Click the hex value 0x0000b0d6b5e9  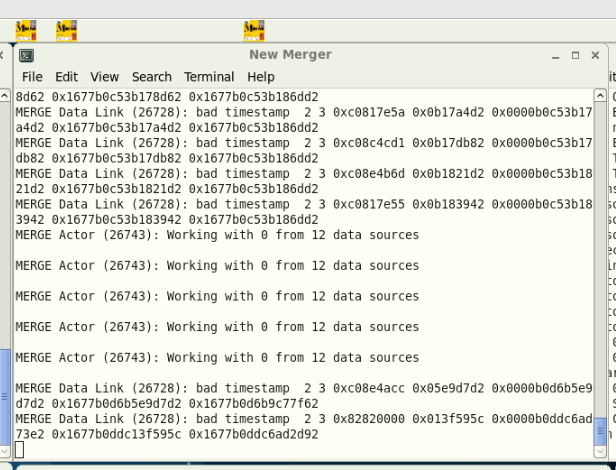542,388
